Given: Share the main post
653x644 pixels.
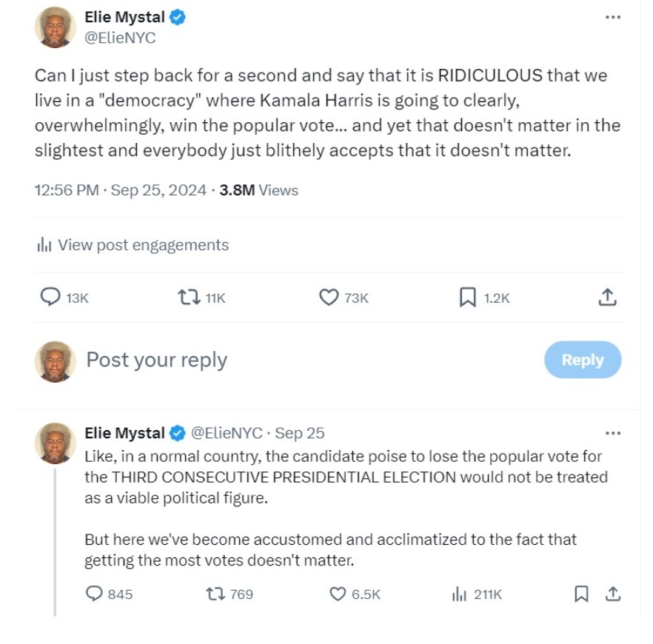Looking at the screenshot, I should pos(606,298).
